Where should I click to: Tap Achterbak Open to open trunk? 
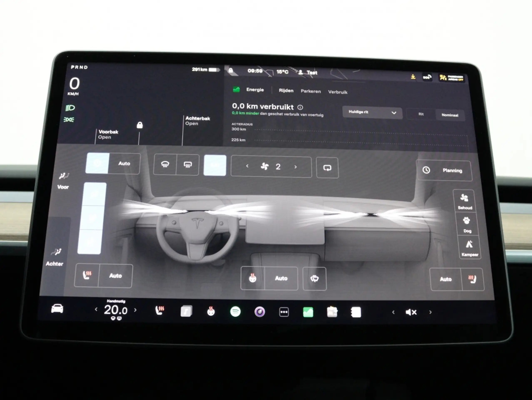click(x=197, y=121)
